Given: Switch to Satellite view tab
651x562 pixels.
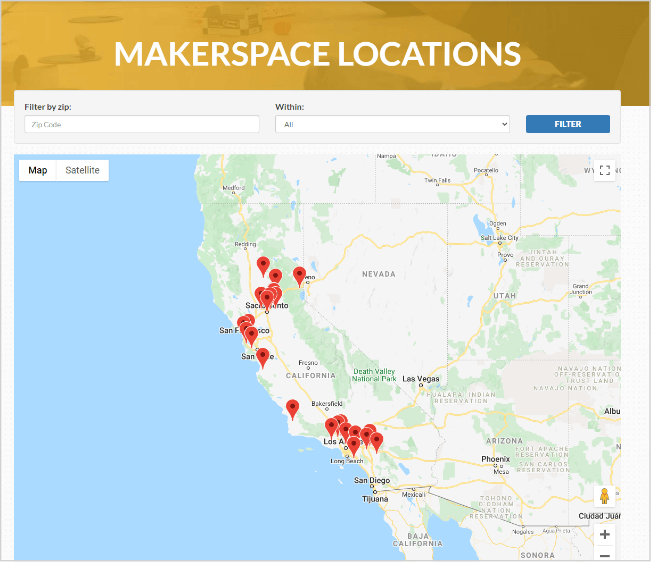Looking at the screenshot, I should [x=82, y=170].
